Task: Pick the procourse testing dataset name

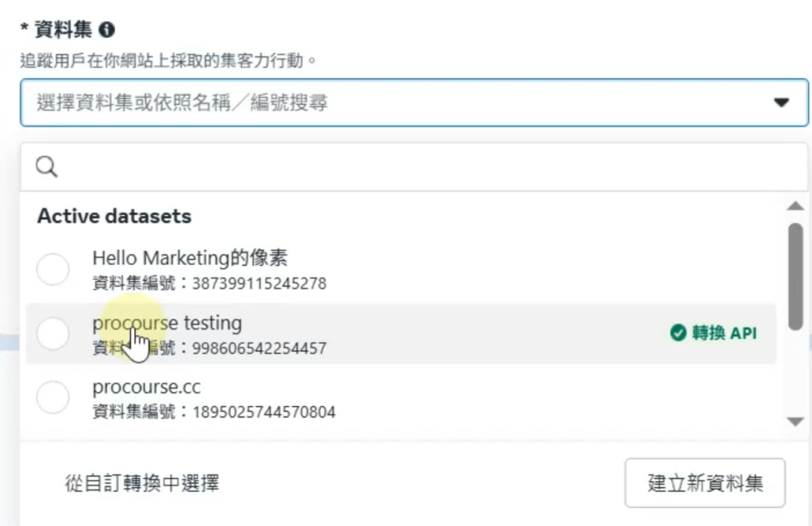Action: (167, 323)
